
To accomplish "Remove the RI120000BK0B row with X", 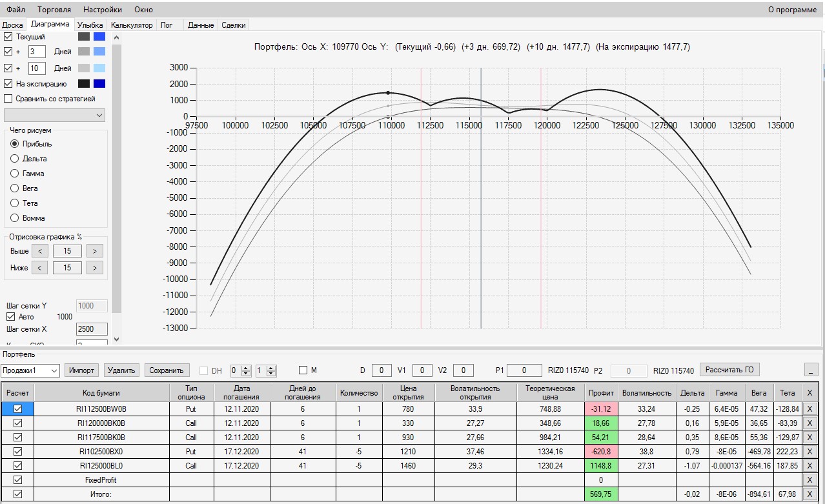I will pyautogui.click(x=810, y=423).
